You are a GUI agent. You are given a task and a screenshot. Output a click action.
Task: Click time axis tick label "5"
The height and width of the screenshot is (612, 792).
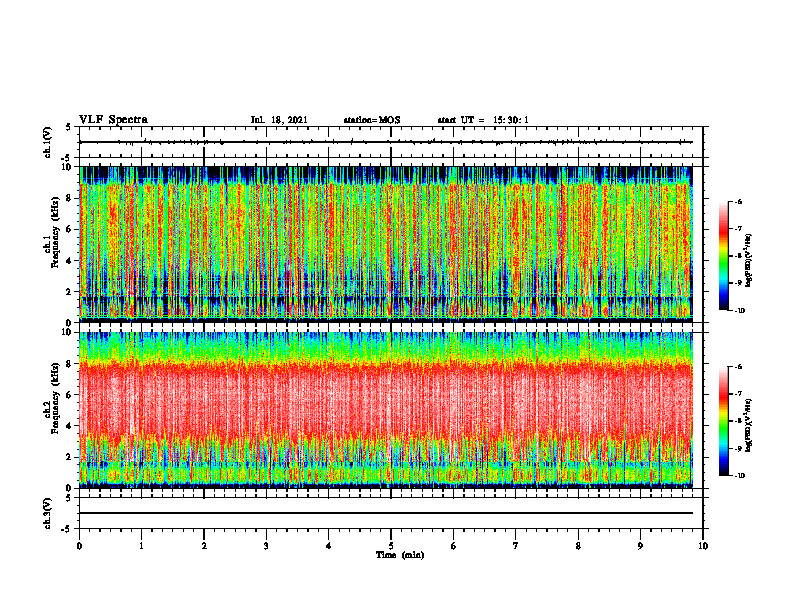coord(391,546)
